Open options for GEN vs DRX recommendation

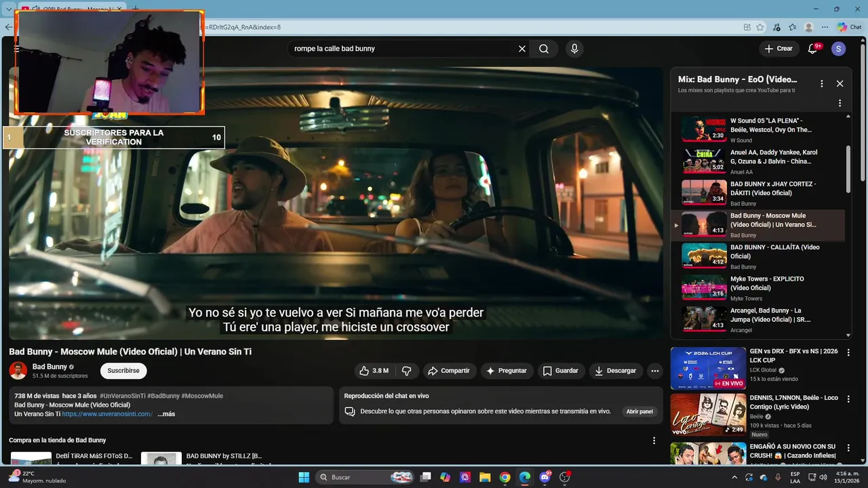pos(848,352)
